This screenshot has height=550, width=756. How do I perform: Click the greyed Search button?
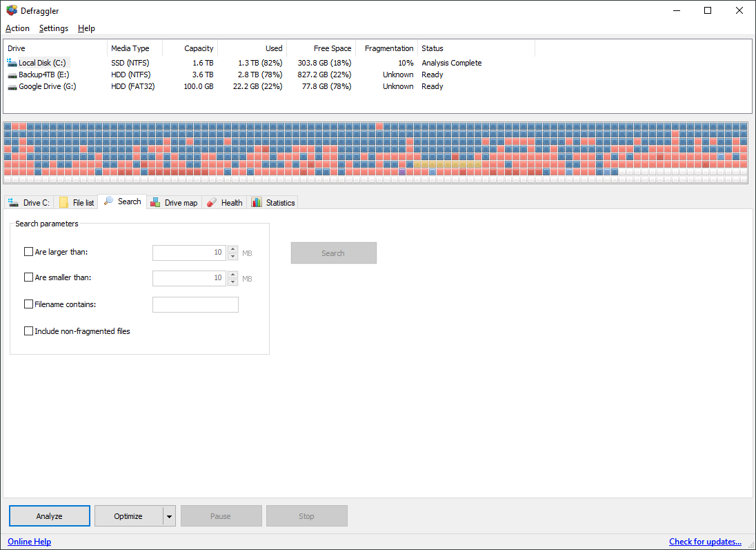334,253
